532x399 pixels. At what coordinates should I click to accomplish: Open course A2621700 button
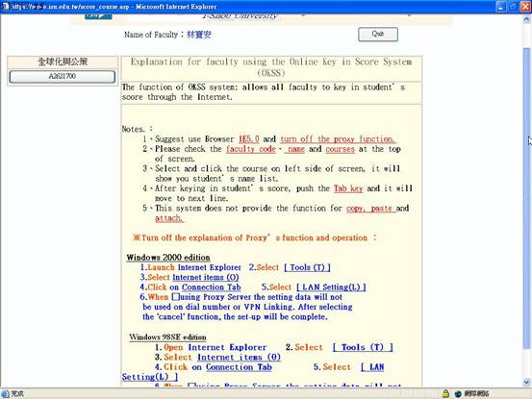point(63,76)
